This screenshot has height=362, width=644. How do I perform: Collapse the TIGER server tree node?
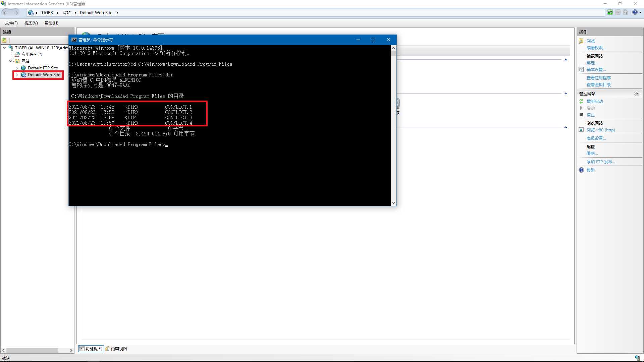coord(4,48)
